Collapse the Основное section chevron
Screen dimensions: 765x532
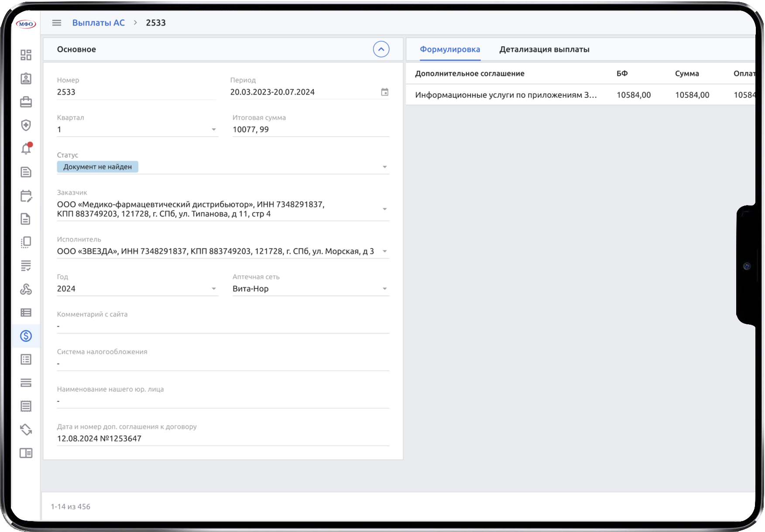tap(381, 49)
